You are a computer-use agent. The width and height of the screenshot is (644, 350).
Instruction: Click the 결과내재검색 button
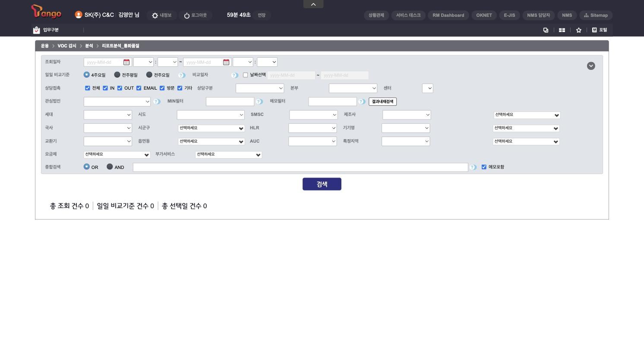click(383, 102)
